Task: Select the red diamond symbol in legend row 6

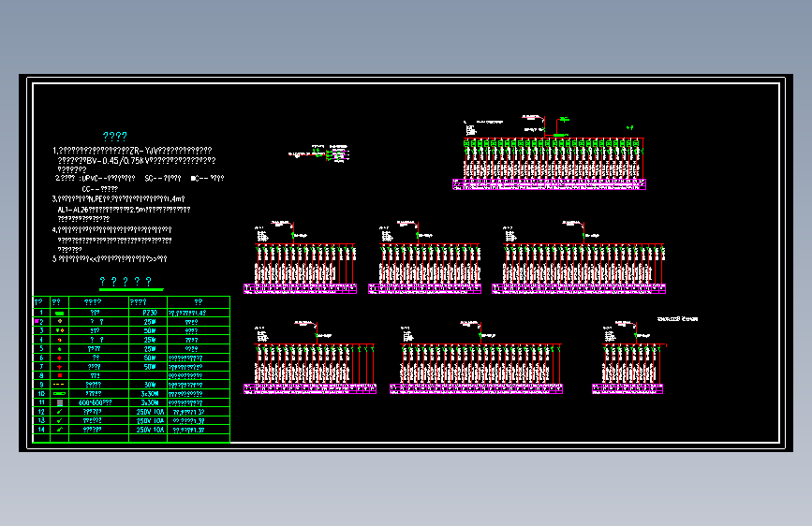Action: tap(60, 358)
